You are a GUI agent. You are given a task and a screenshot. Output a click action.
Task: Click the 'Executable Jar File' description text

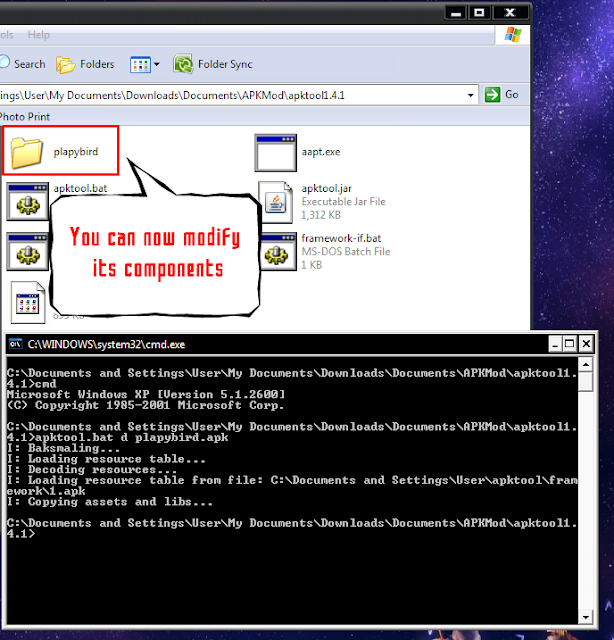[343, 202]
